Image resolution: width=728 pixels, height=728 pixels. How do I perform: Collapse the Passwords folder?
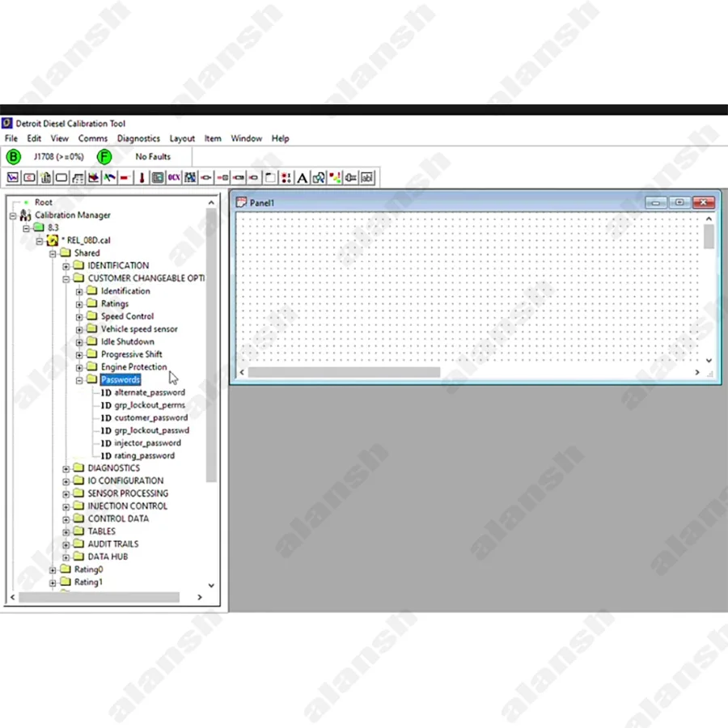[79, 381]
